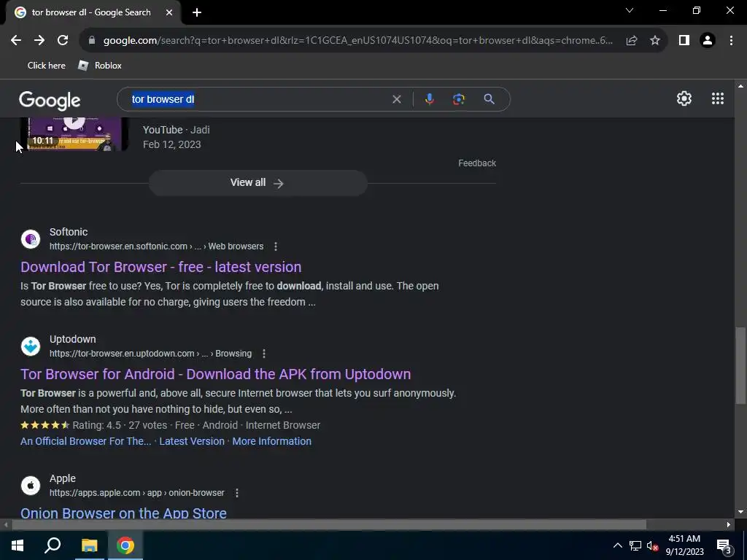Open Windows taskbar search
The height and width of the screenshot is (560, 747).
click(x=53, y=545)
